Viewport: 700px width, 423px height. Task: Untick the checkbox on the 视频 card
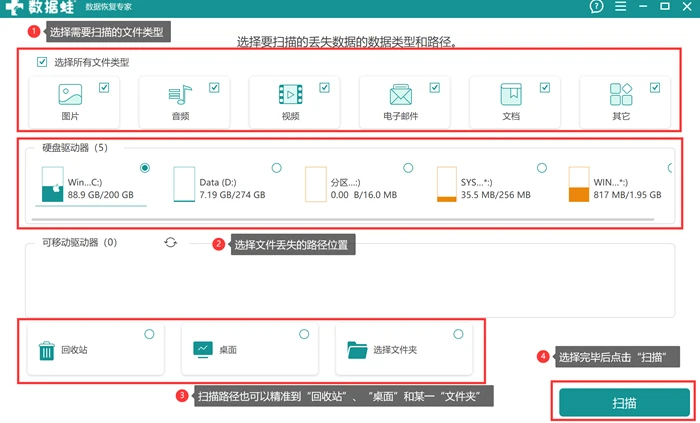[x=325, y=87]
